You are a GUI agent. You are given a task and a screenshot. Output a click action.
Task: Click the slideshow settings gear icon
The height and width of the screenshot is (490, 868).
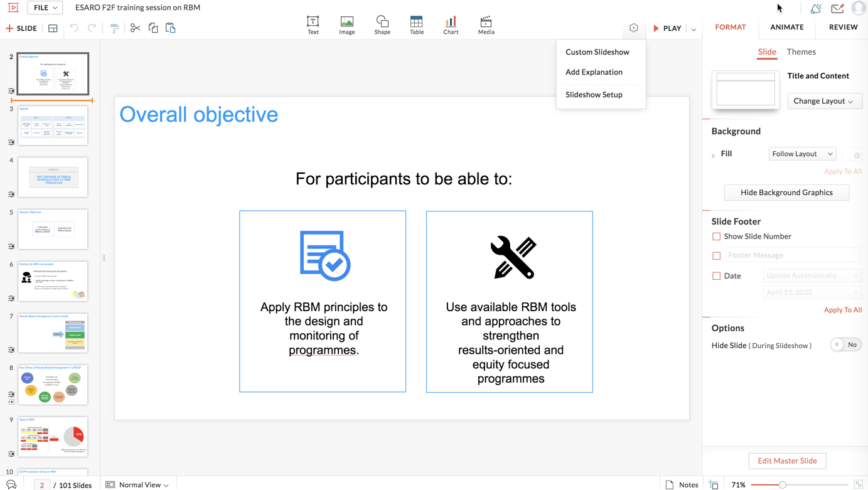[634, 28]
